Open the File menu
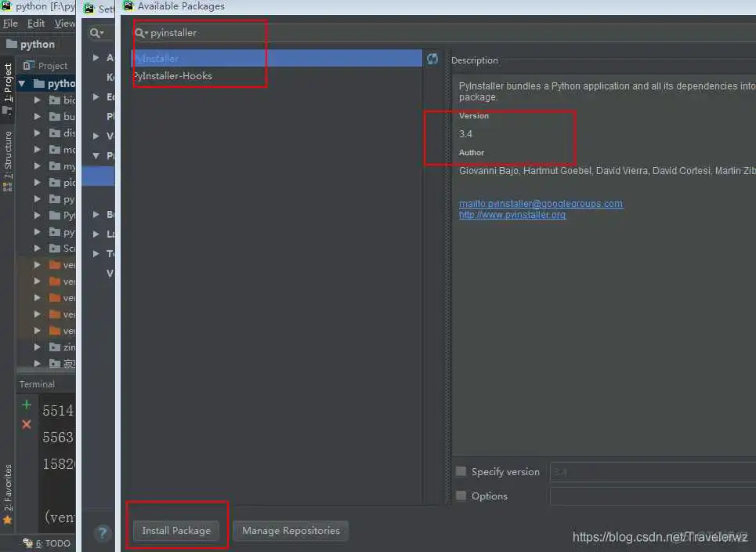The height and width of the screenshot is (552, 756). click(10, 24)
